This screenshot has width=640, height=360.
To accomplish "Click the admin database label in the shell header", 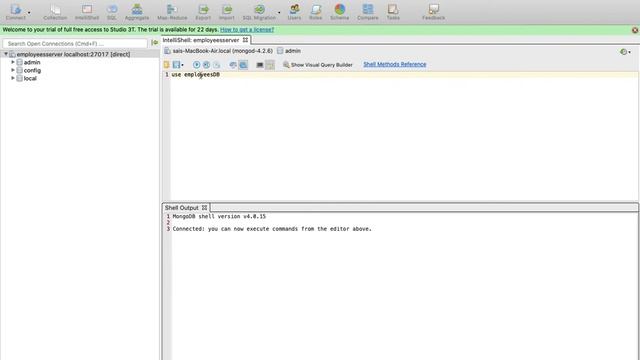I will point(293,51).
